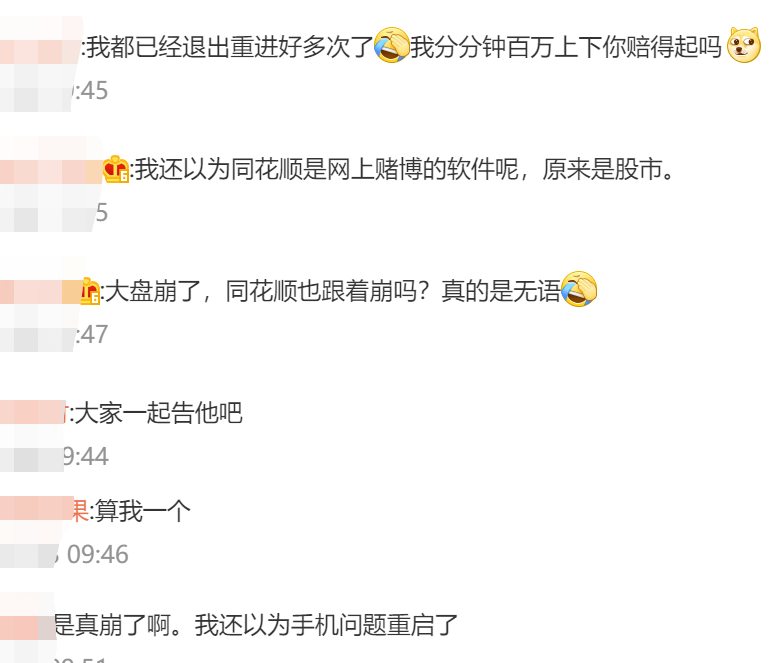Image resolution: width=784 pixels, height=663 pixels.
Task: Click the 9:44 timestamp under 大家一起告他吧
Action: click(85, 456)
